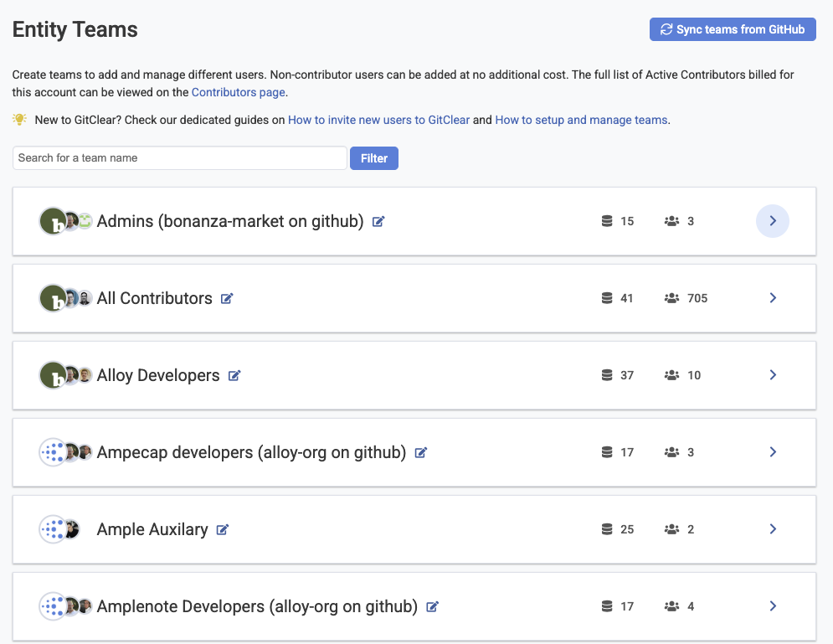Image resolution: width=833 pixels, height=644 pixels.
Task: Click edit icon for Ample Auxilary
Action: pos(223,530)
